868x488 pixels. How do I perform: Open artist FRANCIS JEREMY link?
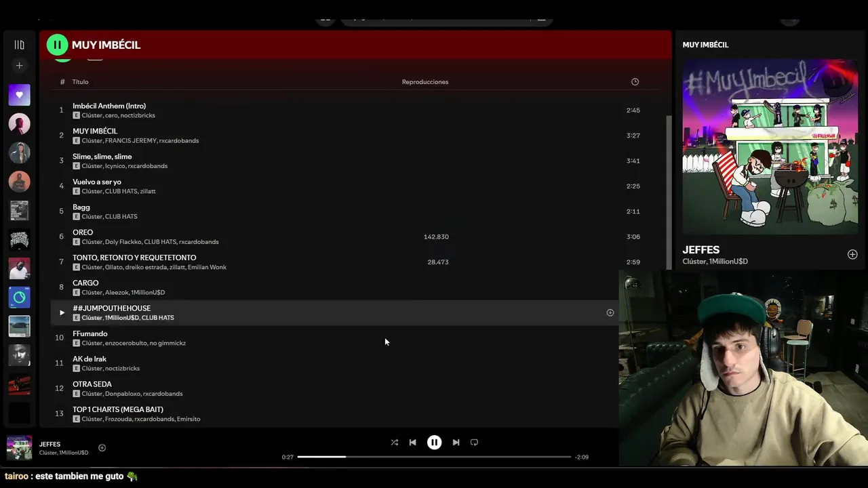tap(131, 141)
